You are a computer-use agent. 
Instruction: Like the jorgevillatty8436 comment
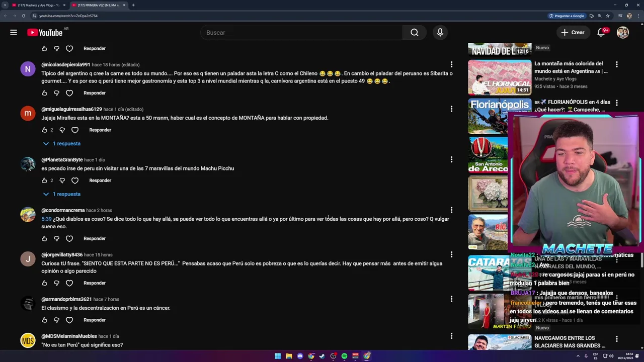click(44, 283)
